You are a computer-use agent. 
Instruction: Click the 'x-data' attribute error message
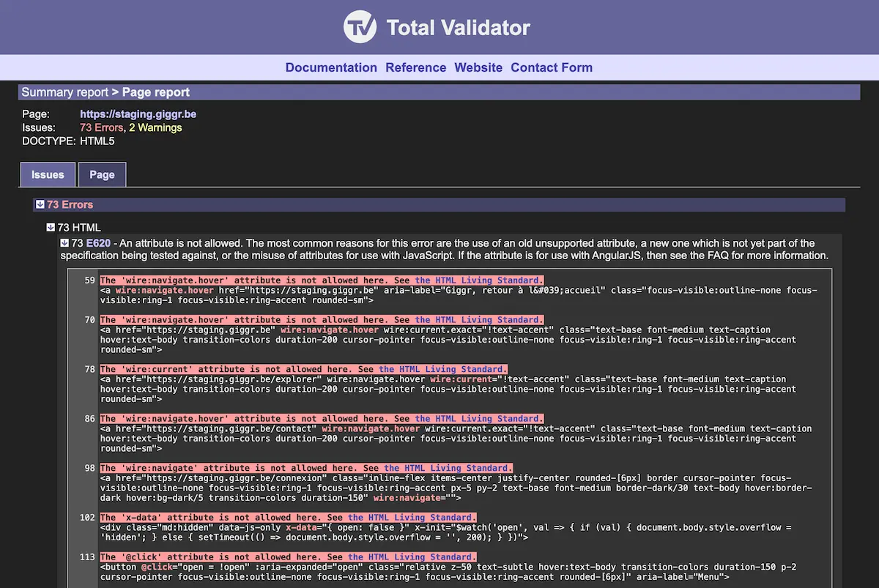289,518
